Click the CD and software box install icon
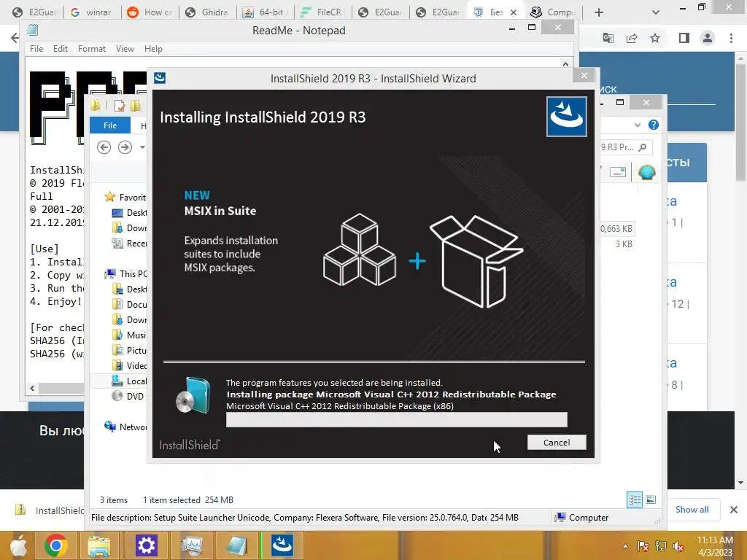 [x=193, y=395]
